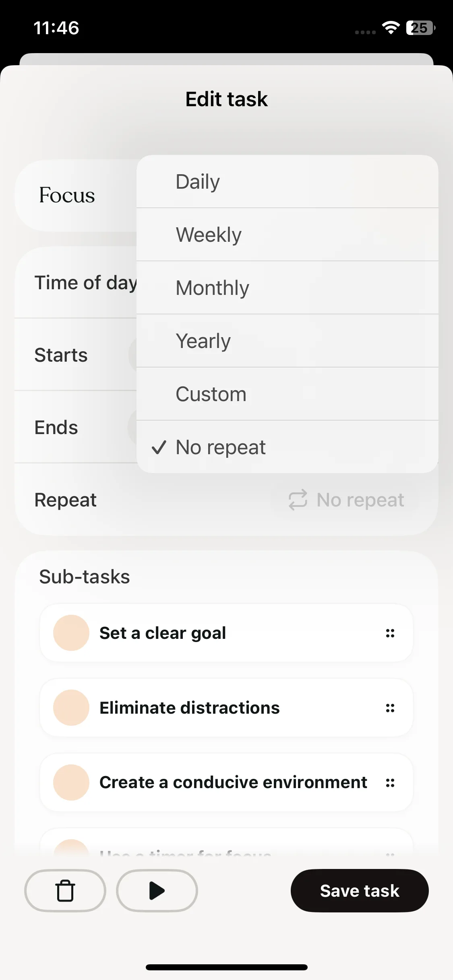
Task: Tap drag handle for Create a conducive environment
Action: click(390, 782)
